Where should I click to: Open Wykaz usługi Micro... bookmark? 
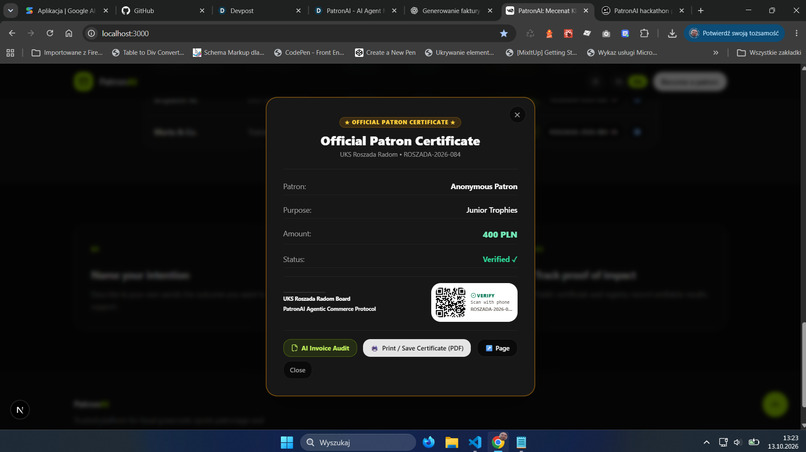[622, 52]
